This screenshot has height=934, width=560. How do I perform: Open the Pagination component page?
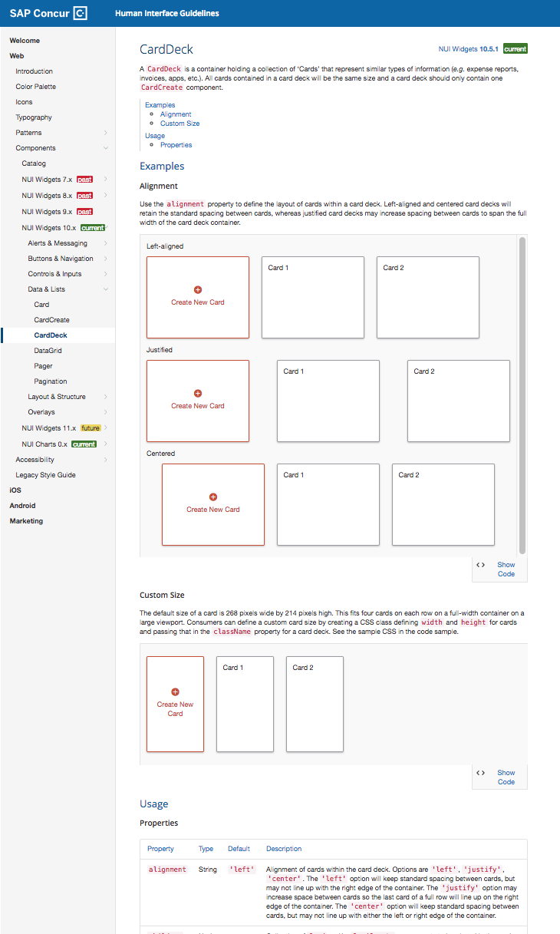[x=51, y=381]
